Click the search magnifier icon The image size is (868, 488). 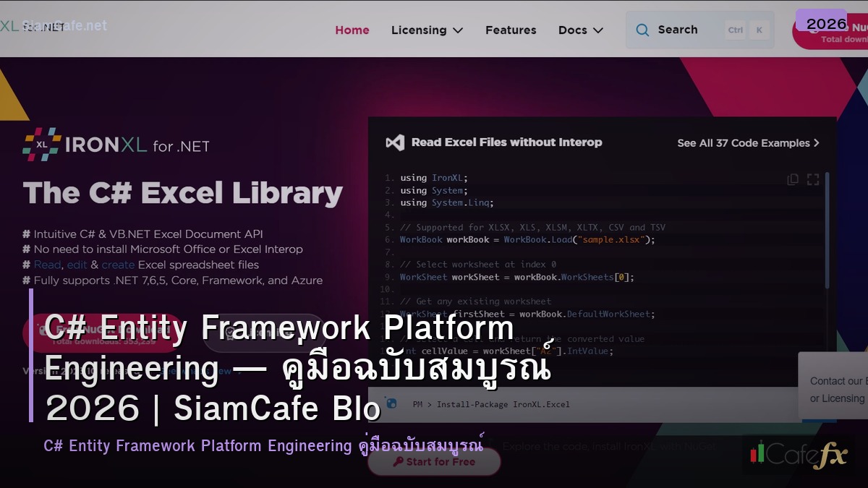642,30
